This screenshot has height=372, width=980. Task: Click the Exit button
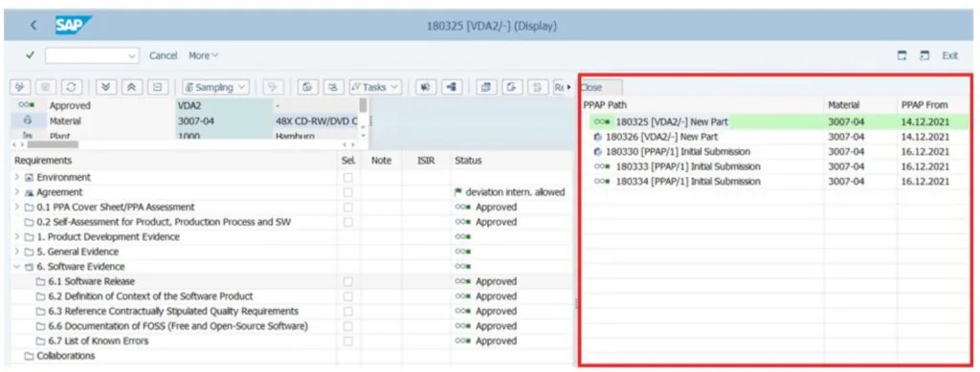(x=950, y=55)
